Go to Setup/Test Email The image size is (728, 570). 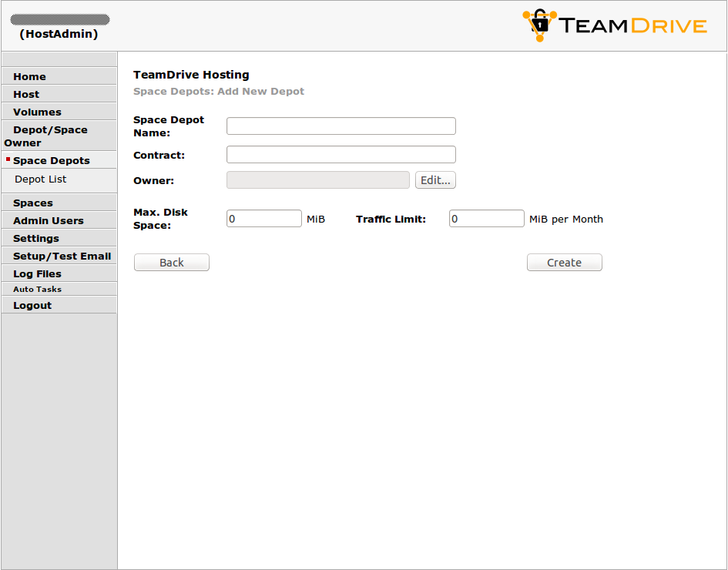62,256
